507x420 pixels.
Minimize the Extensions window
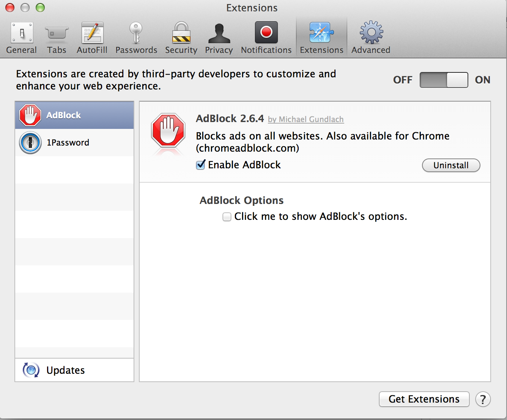[x=25, y=8]
